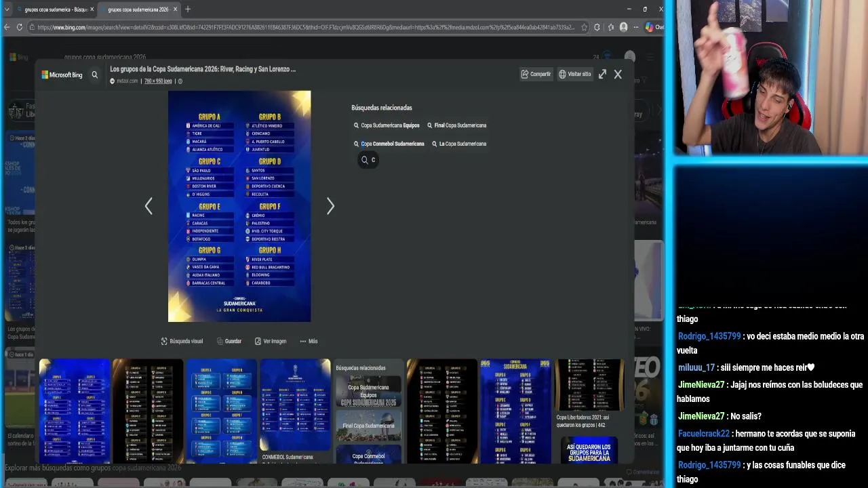Open first blue groups thumbnail in strip
Image resolution: width=868 pixels, height=488 pixels.
[75, 411]
